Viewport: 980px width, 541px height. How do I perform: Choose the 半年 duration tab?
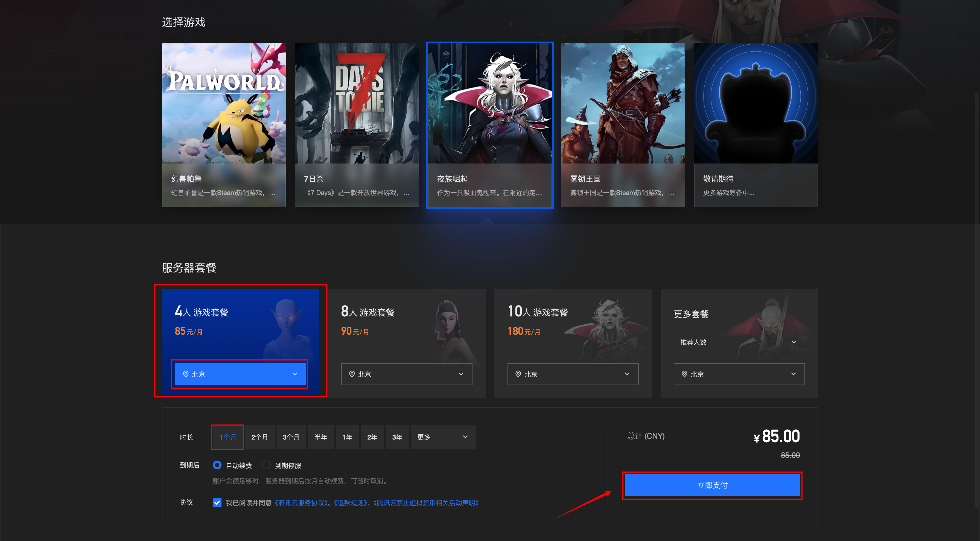click(x=321, y=437)
